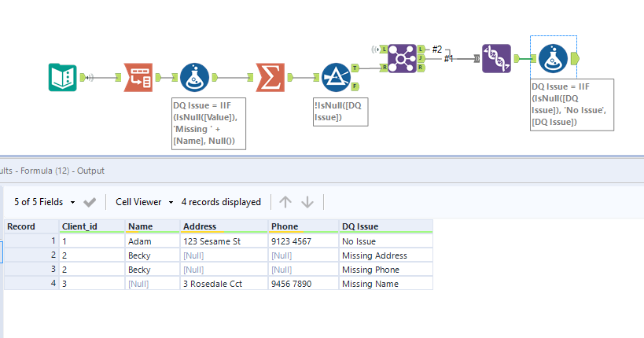The width and height of the screenshot is (644, 338).
Task: Apply field selection with the checkmark icon
Action: point(90,202)
